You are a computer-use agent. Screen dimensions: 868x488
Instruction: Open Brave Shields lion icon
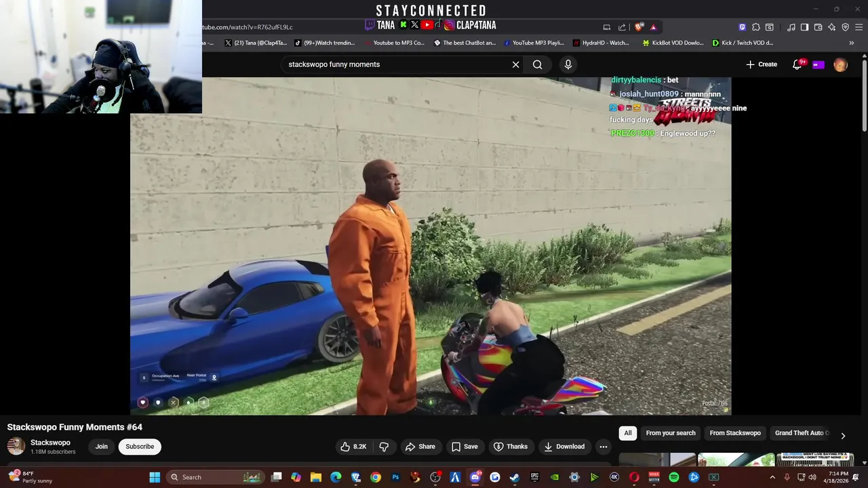pyautogui.click(x=639, y=27)
